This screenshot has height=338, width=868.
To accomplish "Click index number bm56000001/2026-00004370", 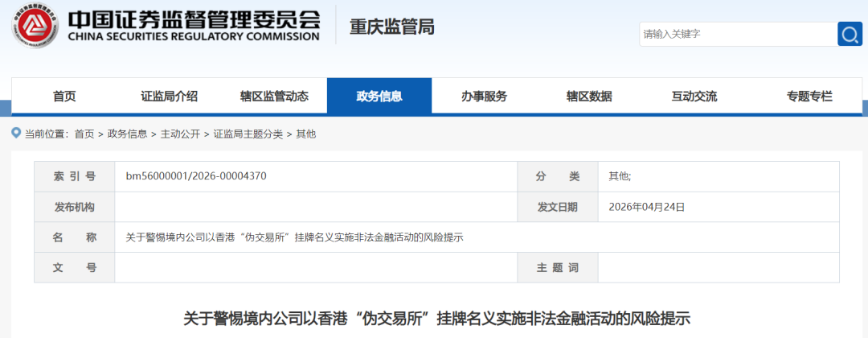I will pyautogui.click(x=197, y=177).
